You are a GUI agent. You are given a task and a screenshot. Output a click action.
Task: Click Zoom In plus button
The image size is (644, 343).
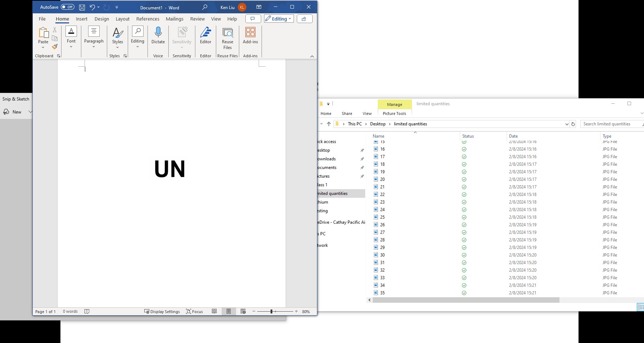(x=296, y=311)
